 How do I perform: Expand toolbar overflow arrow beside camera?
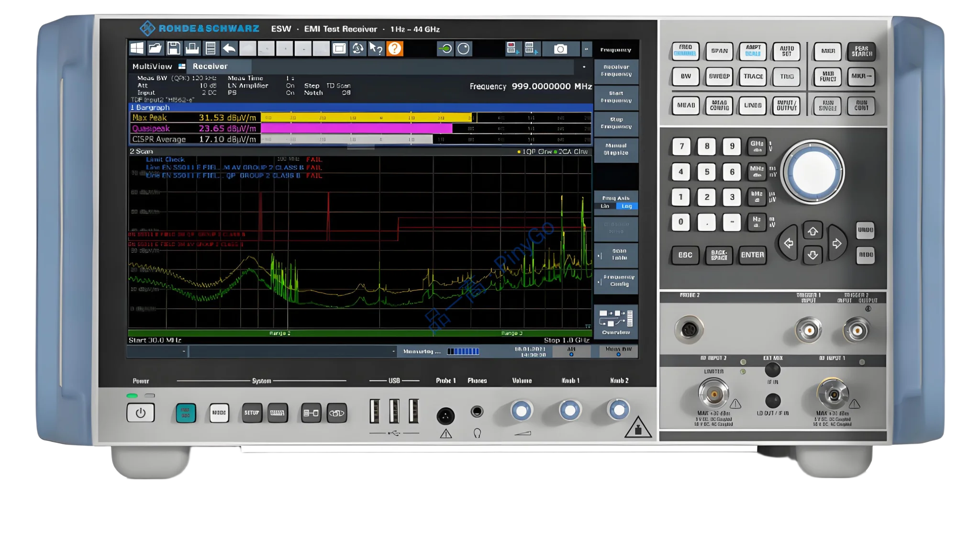(586, 49)
